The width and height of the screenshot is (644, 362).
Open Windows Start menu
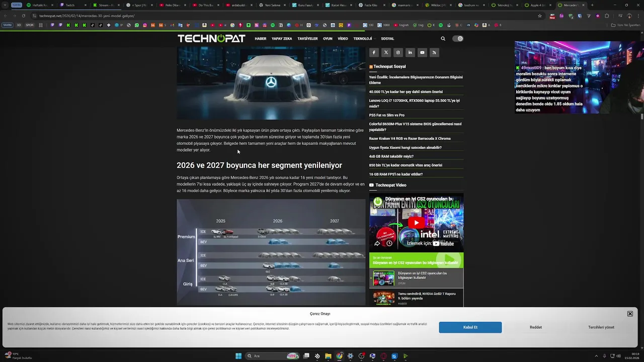[238, 356]
